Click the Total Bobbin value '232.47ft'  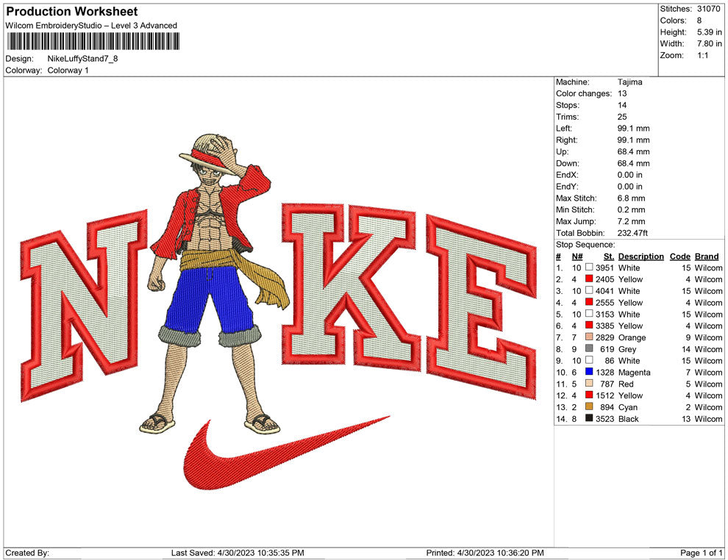click(x=633, y=233)
